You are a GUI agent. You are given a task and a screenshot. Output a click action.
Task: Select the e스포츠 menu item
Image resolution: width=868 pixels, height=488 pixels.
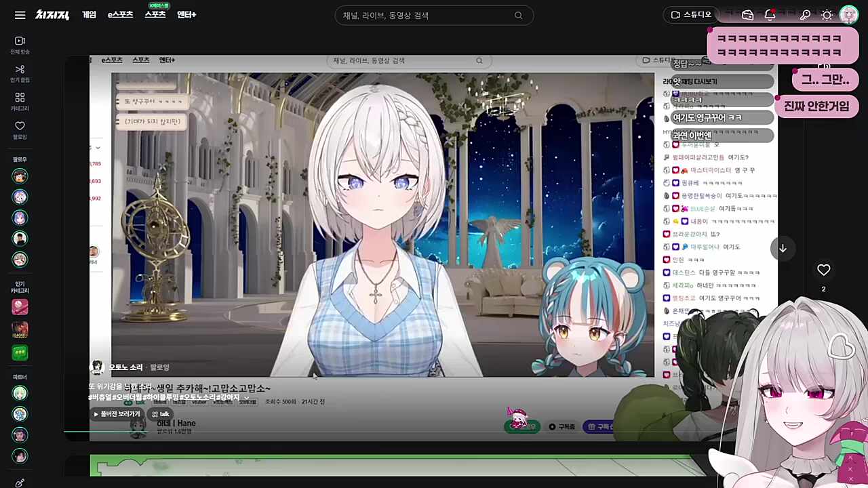pyautogui.click(x=120, y=15)
